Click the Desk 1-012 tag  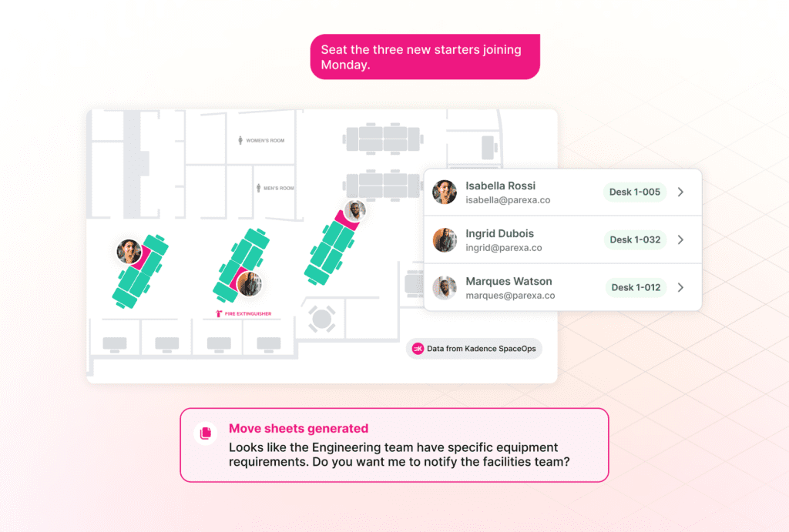(636, 288)
